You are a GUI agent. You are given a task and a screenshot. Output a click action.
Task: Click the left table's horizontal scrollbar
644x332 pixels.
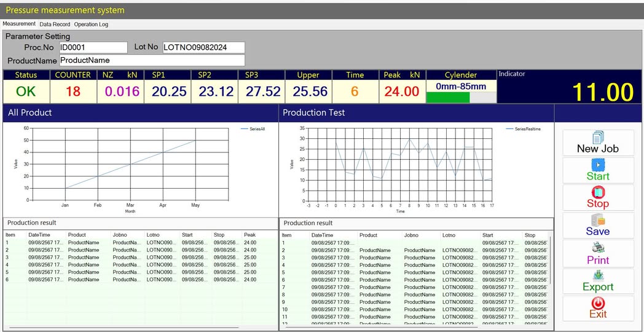click(123, 328)
